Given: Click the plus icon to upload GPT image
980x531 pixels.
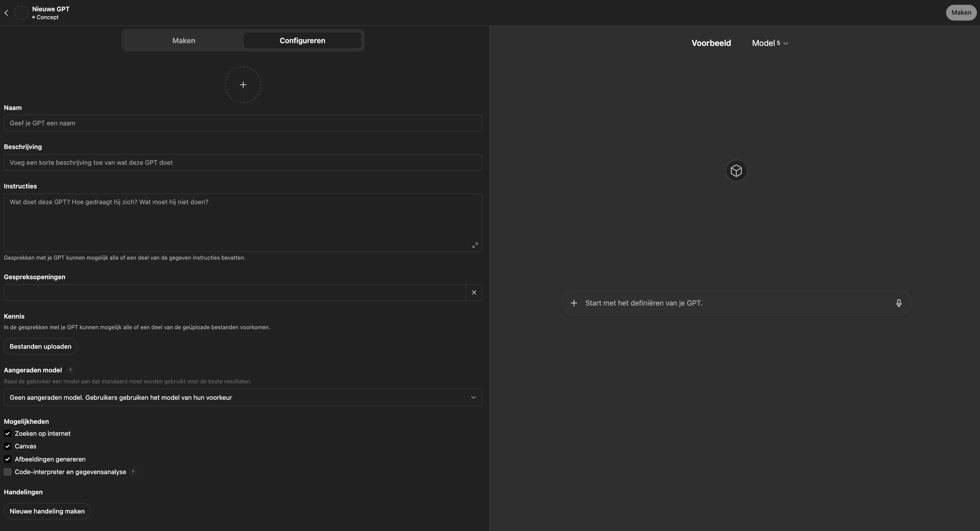Looking at the screenshot, I should pos(243,85).
